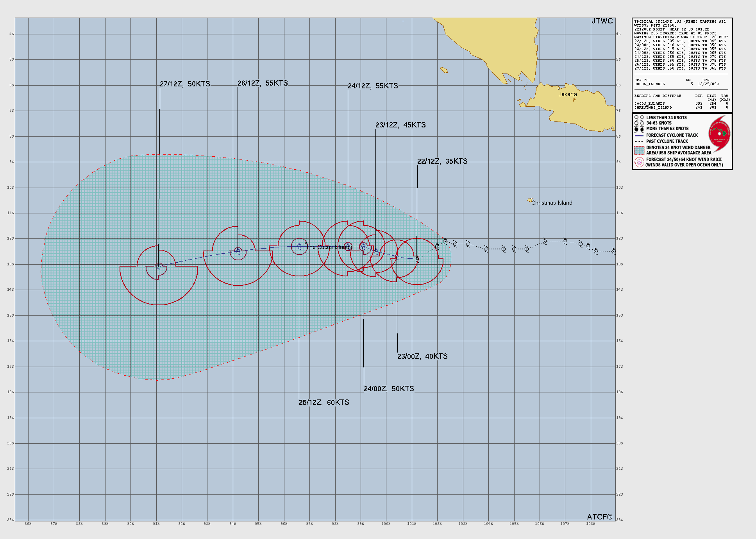The height and width of the screenshot is (539, 756).
Task: Click the '27/12Z, 50KTS' forecast label
Action: (185, 84)
